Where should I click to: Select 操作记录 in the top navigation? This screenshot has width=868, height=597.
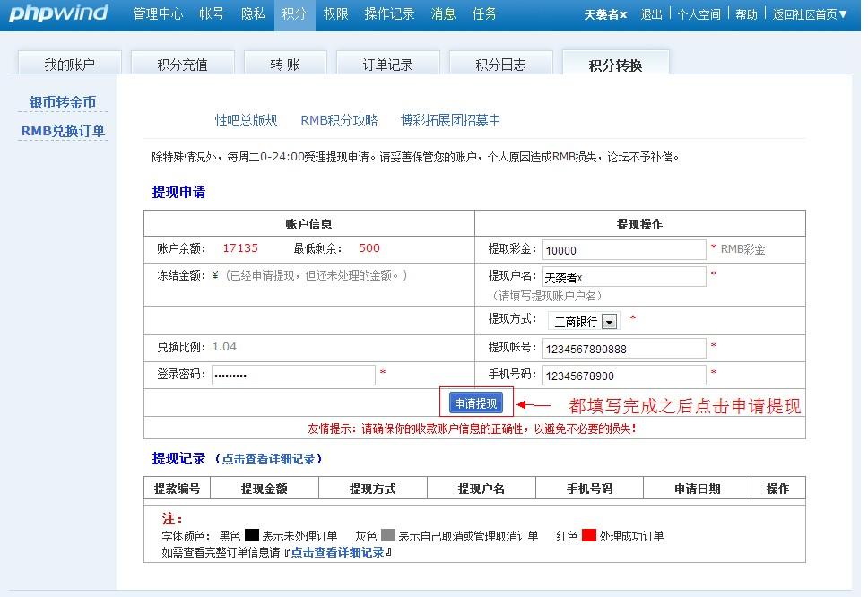point(389,14)
